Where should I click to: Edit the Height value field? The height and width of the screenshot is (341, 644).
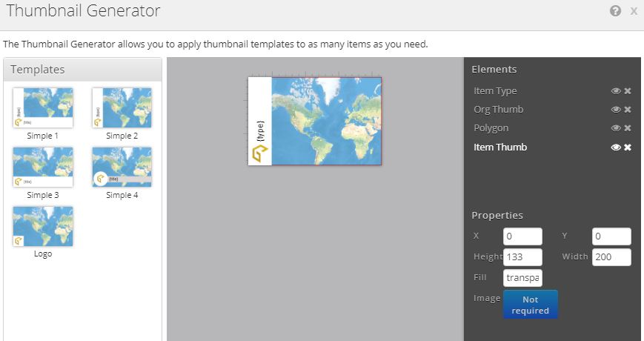coord(522,257)
